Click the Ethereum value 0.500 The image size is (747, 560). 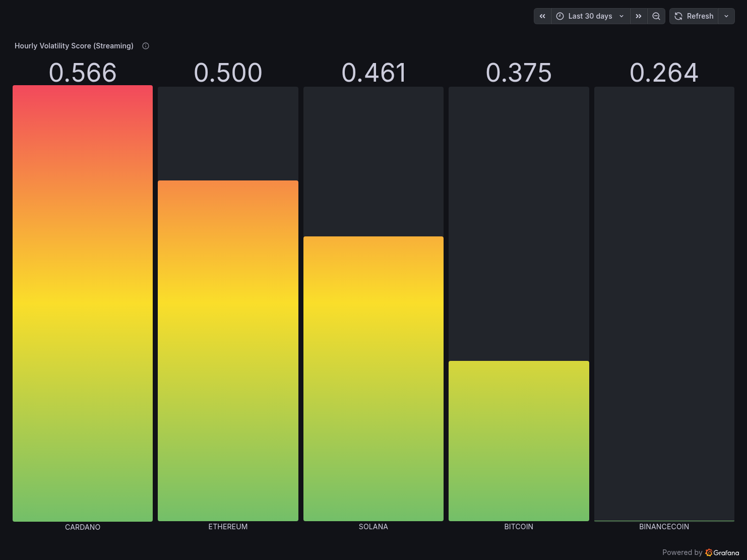point(228,73)
